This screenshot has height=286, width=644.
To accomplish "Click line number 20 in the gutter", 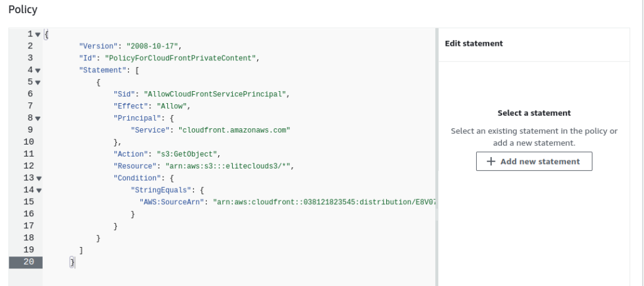I will 28,261.
